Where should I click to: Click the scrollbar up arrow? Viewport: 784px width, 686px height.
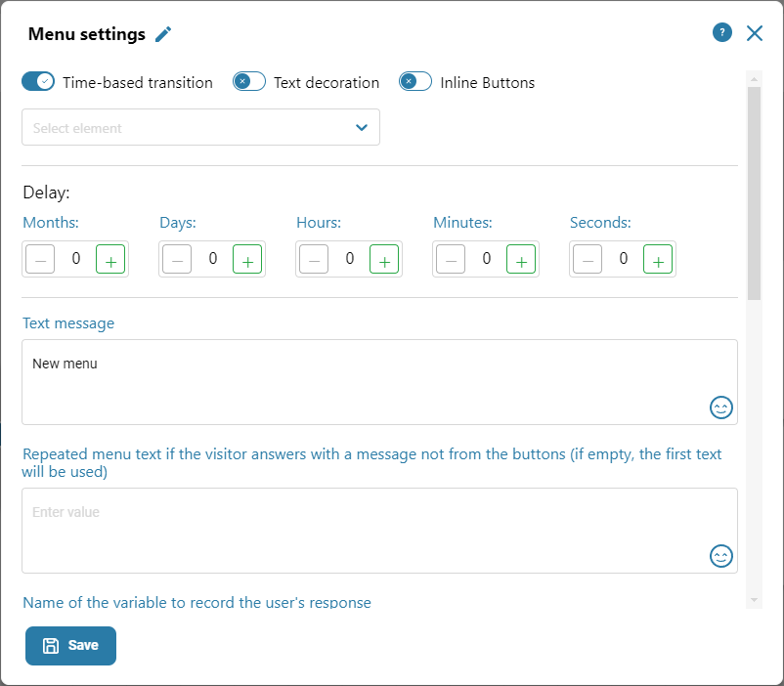point(754,79)
